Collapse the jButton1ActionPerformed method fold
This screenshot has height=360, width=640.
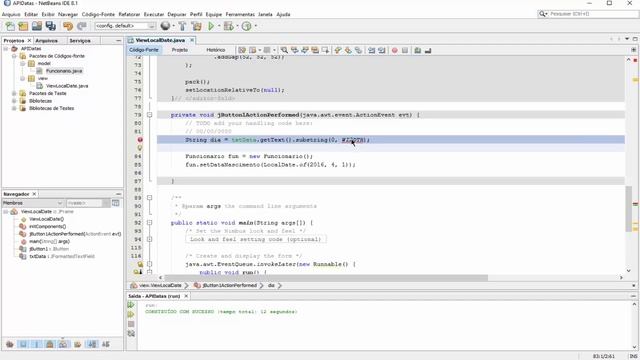[149, 115]
